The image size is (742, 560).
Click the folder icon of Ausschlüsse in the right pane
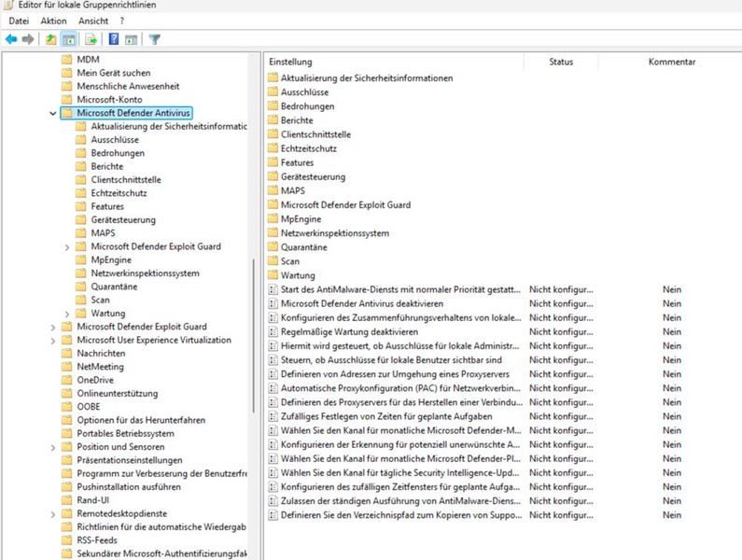[273, 91]
